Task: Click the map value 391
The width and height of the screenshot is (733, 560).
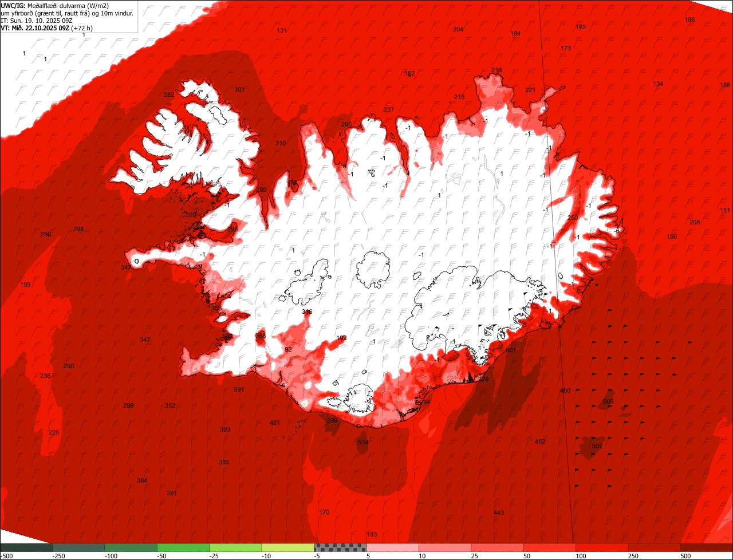Action: (x=239, y=389)
